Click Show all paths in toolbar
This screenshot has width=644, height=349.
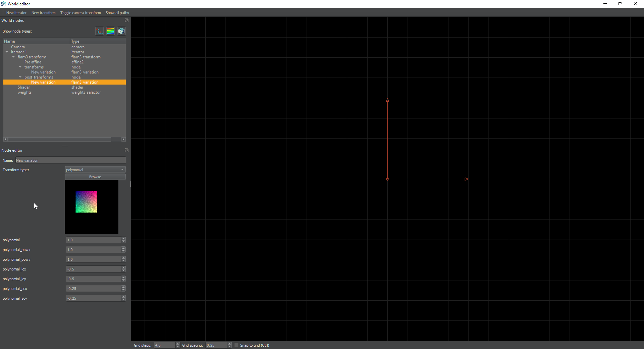click(117, 13)
